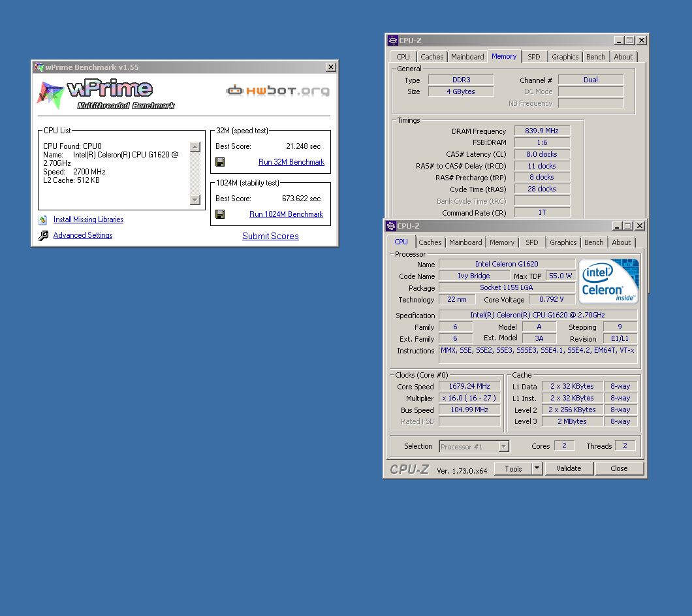Screen dimensions: 692x616
Task: Expand the Tools dropdown arrow
Action: (537, 468)
